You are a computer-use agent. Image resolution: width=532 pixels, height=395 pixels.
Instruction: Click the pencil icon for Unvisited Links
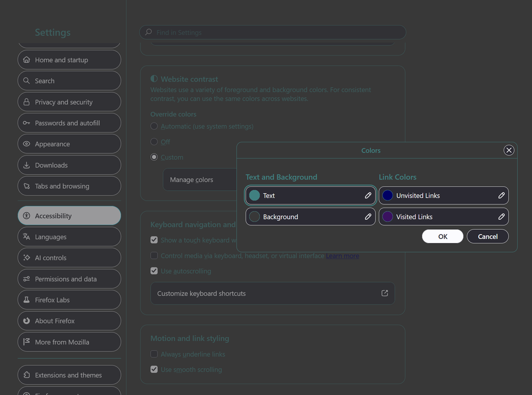502,195
